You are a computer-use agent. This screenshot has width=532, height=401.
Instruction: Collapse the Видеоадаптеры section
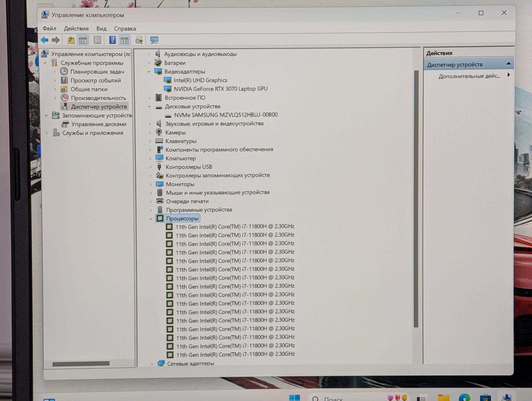[x=149, y=72]
